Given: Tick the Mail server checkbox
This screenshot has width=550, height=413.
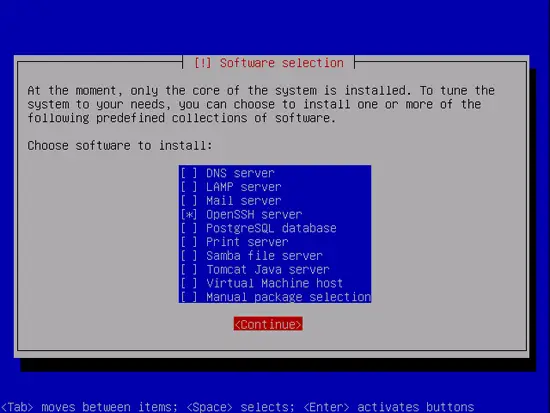Looking at the screenshot, I should point(189,201).
